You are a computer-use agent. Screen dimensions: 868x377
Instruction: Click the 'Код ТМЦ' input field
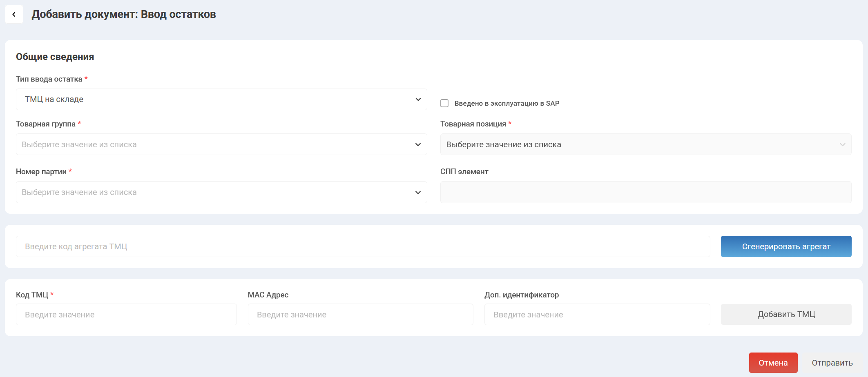pyautogui.click(x=126, y=315)
